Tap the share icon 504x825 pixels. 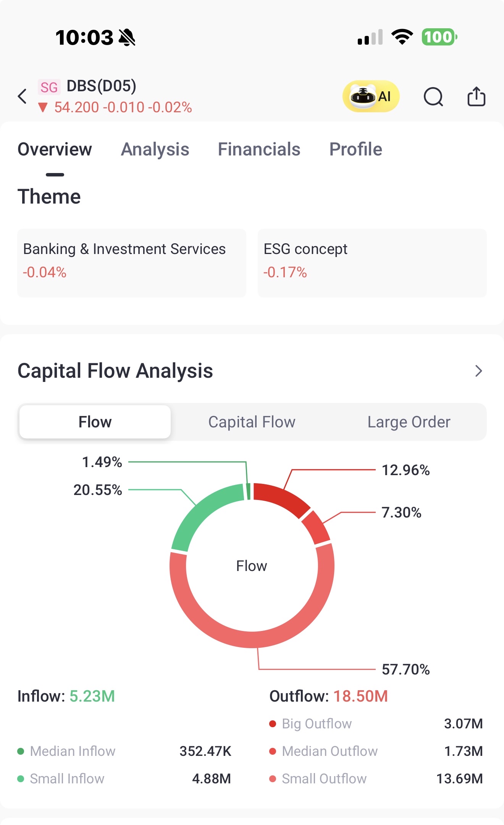click(476, 96)
